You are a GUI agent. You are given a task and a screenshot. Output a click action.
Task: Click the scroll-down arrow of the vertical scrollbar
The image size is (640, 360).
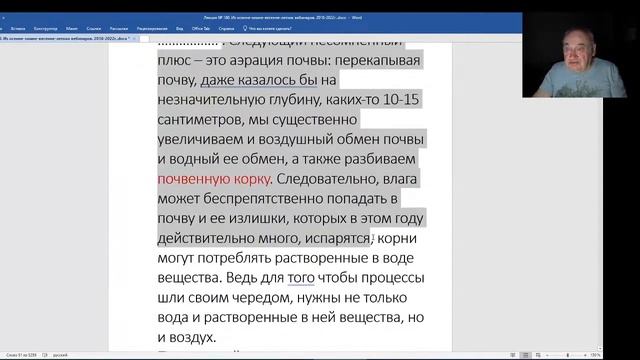600,349
